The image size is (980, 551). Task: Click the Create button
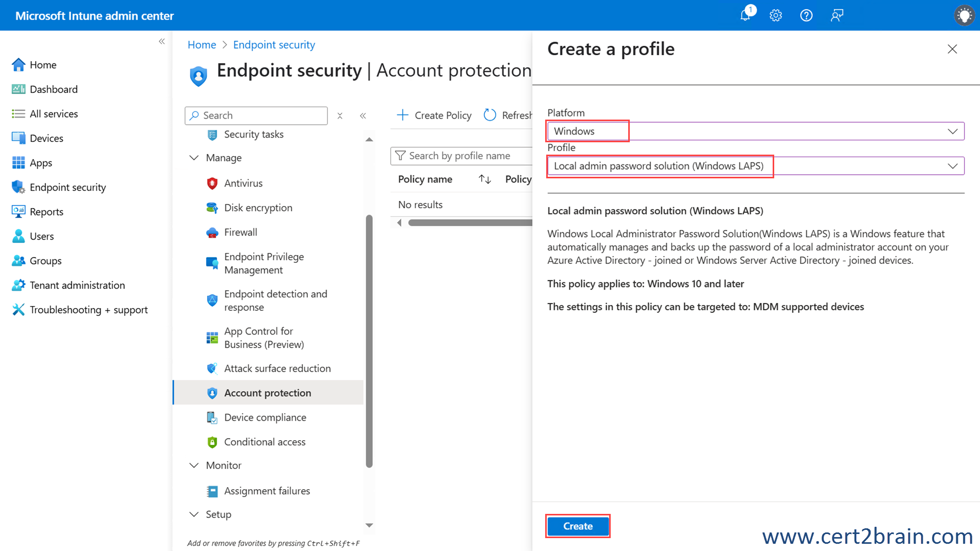click(x=578, y=526)
